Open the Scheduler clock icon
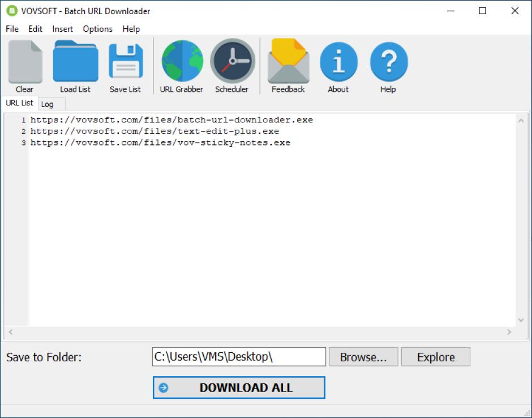 tap(233, 61)
